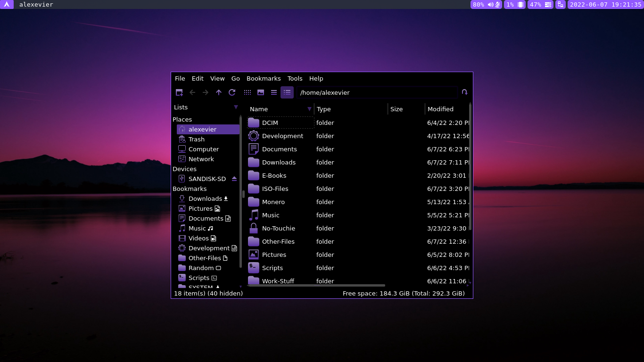Select the Scripts terminal folder icon in the file list
644x362 pixels.
[254, 268]
